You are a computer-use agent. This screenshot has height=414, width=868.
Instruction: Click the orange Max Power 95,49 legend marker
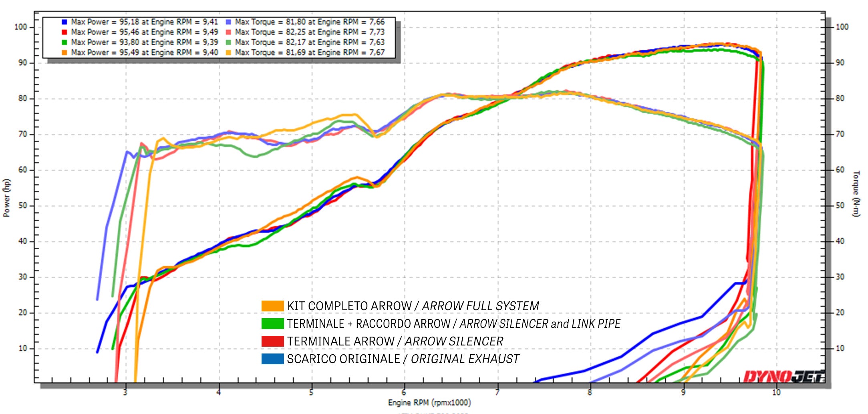point(64,53)
